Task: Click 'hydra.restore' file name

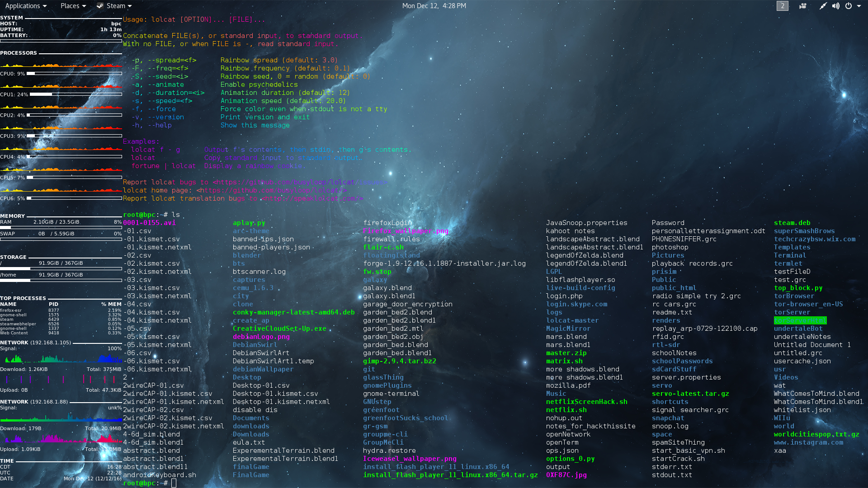Action: [389, 450]
